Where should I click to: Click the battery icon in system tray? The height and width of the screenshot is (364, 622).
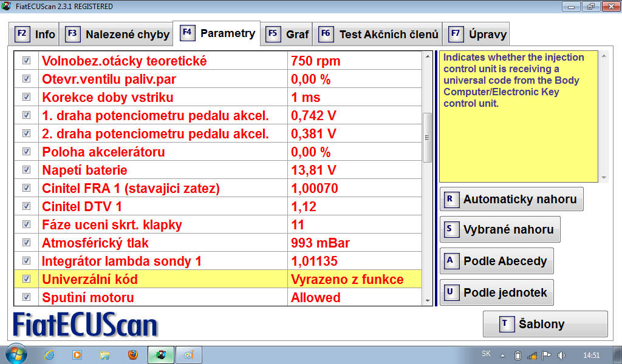[518, 355]
